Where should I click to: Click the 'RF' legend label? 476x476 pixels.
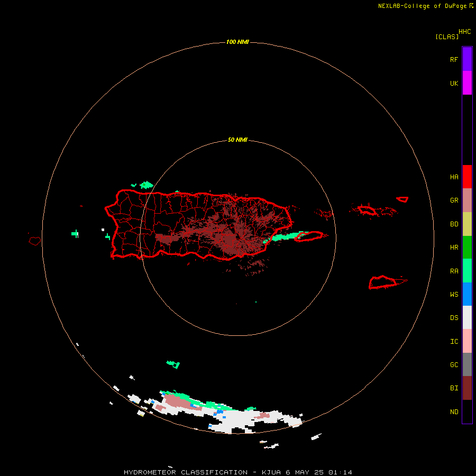454,59
